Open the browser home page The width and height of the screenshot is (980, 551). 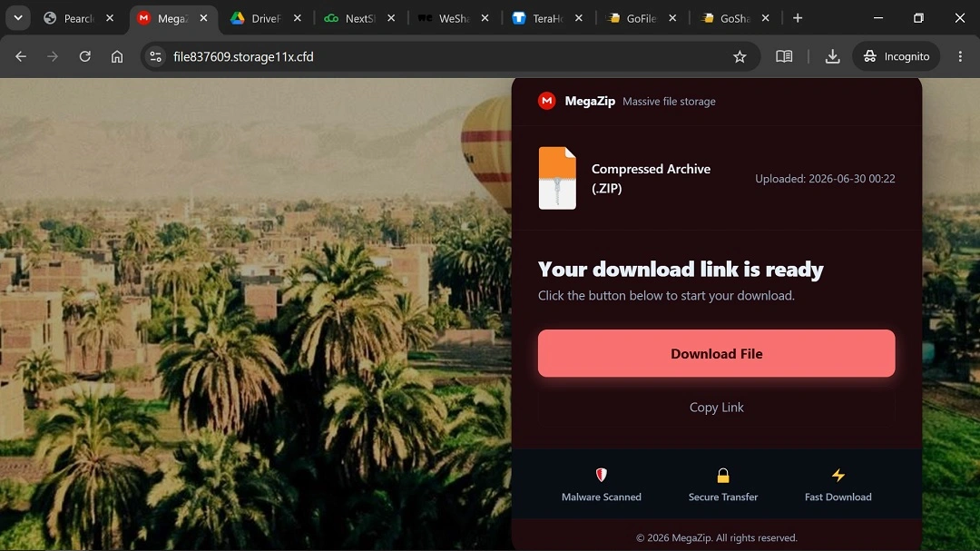[x=117, y=56]
